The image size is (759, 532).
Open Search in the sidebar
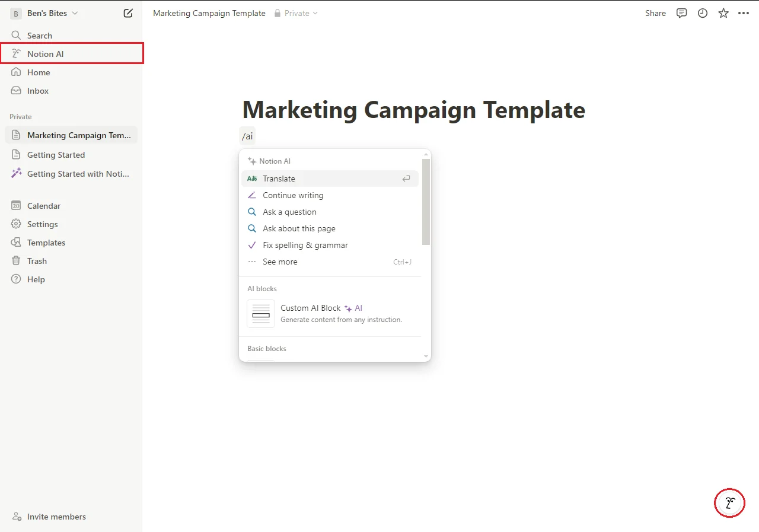(x=71, y=36)
